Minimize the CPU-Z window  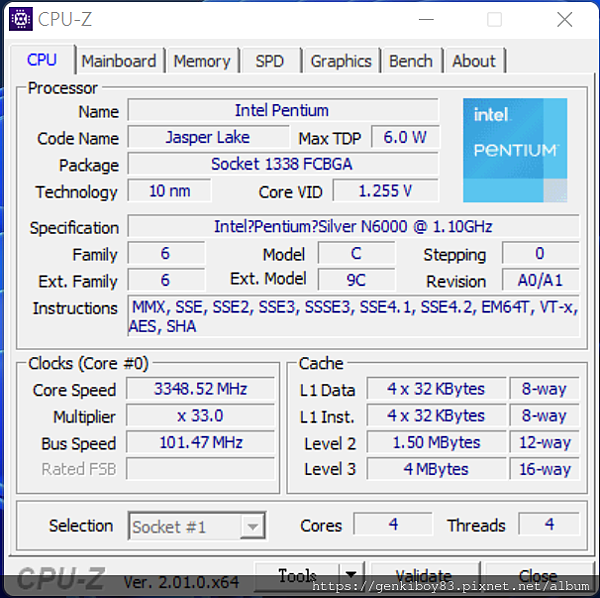tap(426, 19)
